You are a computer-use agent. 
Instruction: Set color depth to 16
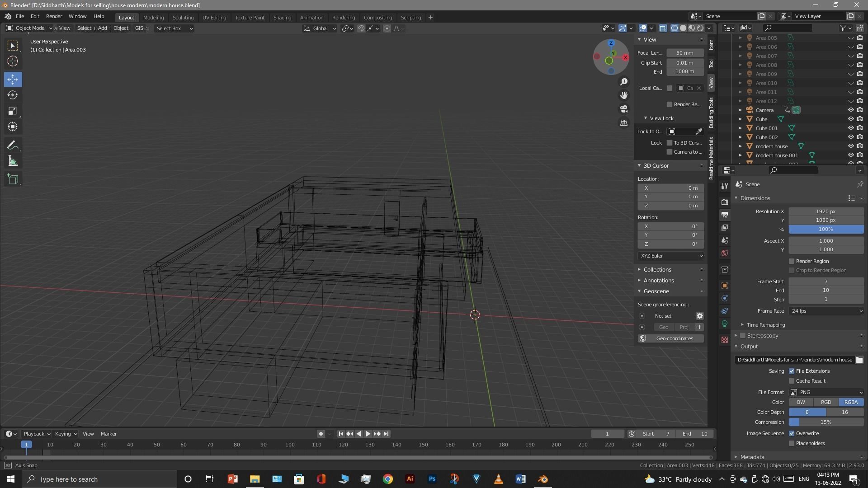[844, 412]
